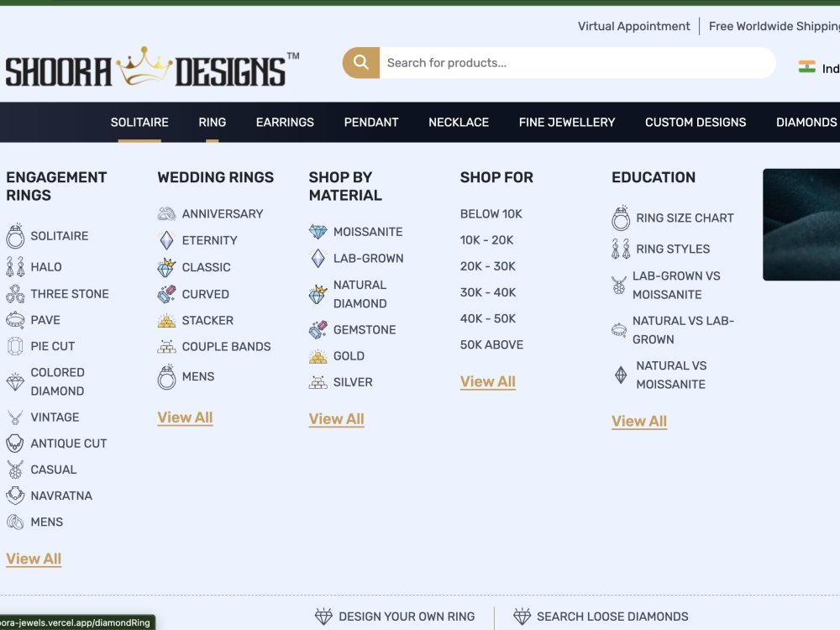The width and height of the screenshot is (840, 630).
Task: Click the Solitaire ring icon under Engagement Rings
Action: coord(15,236)
